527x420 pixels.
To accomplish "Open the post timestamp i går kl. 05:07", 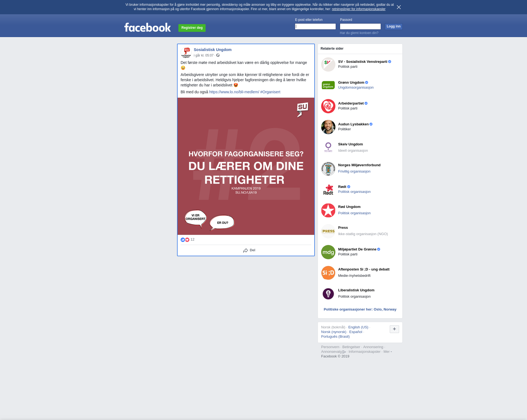I will (x=204, y=55).
